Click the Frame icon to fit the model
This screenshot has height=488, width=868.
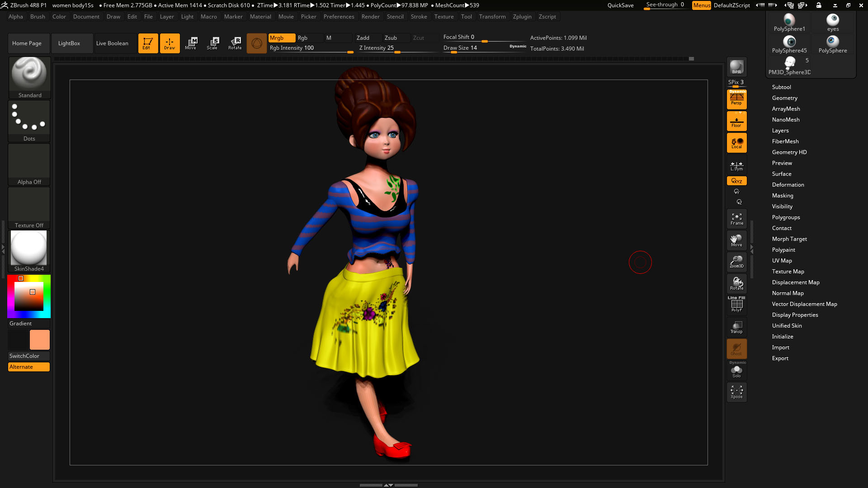(x=736, y=219)
